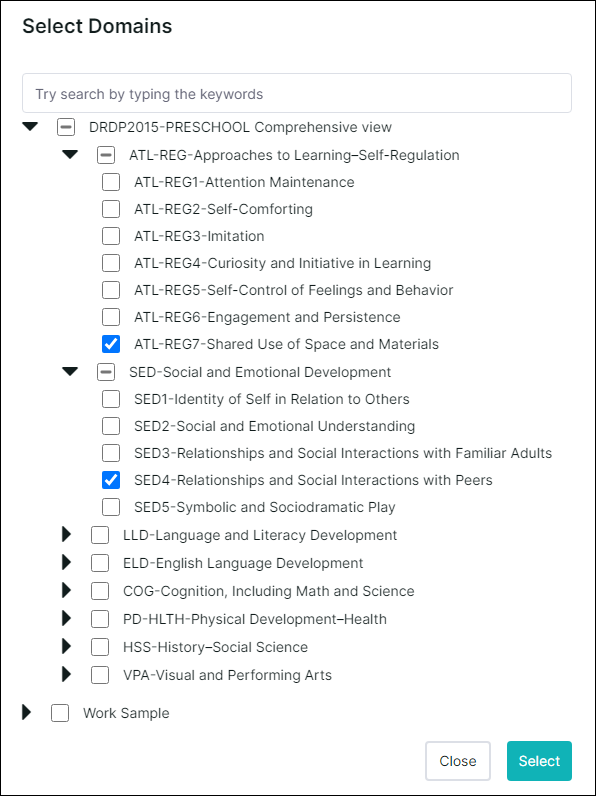596x796 pixels.
Task: Check the ATL-REG3-Imitation checkbox
Action: 111,236
